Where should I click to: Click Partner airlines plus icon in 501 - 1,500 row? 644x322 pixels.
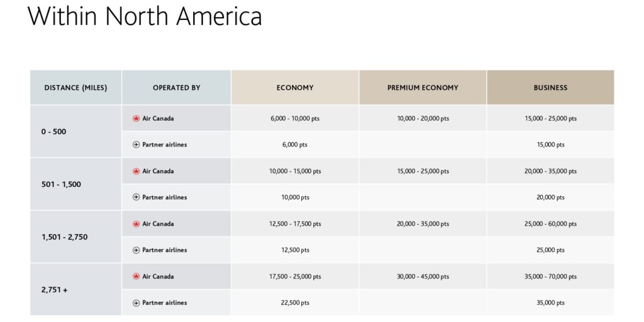(136, 197)
